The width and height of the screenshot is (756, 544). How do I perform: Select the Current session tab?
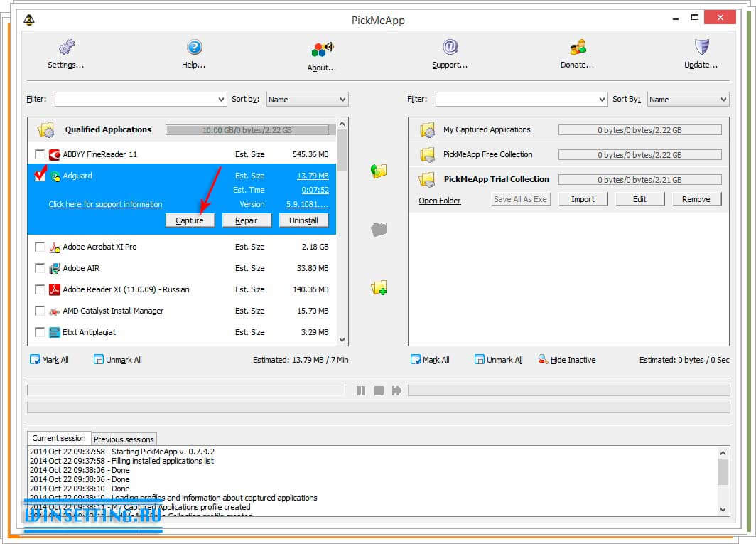click(x=59, y=438)
